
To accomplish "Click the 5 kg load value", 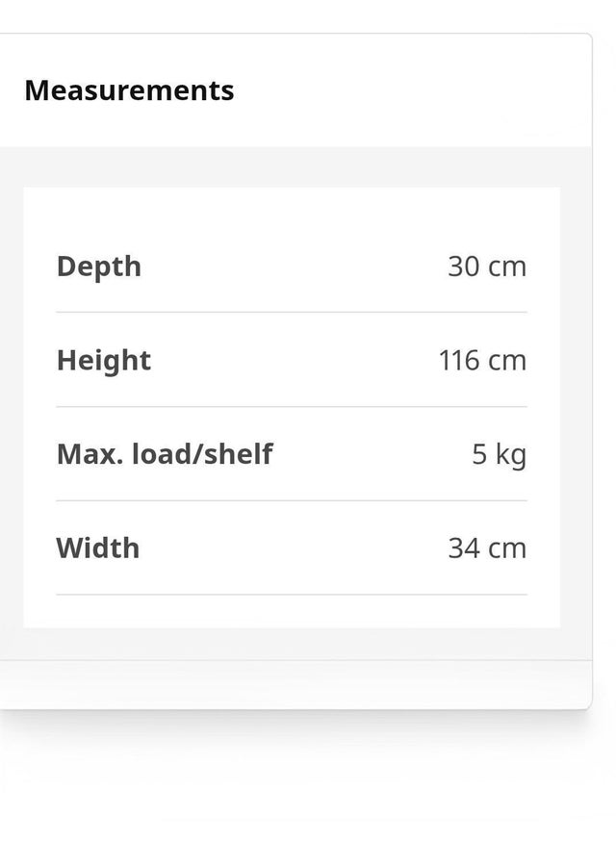I will (x=499, y=455).
